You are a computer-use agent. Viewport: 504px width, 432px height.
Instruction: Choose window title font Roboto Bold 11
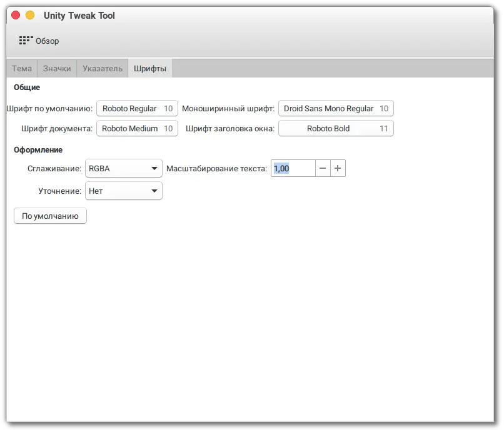pos(336,129)
